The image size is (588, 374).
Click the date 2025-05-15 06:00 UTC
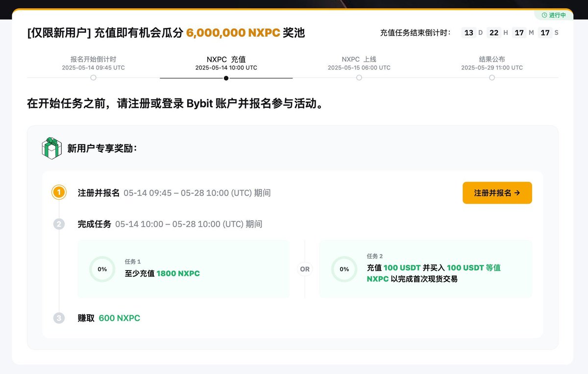pos(359,68)
